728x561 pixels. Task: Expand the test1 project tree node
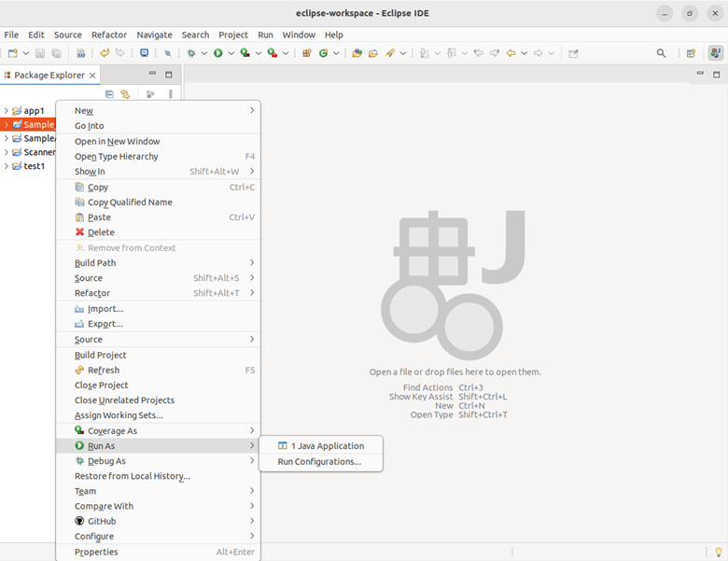pyautogui.click(x=6, y=166)
